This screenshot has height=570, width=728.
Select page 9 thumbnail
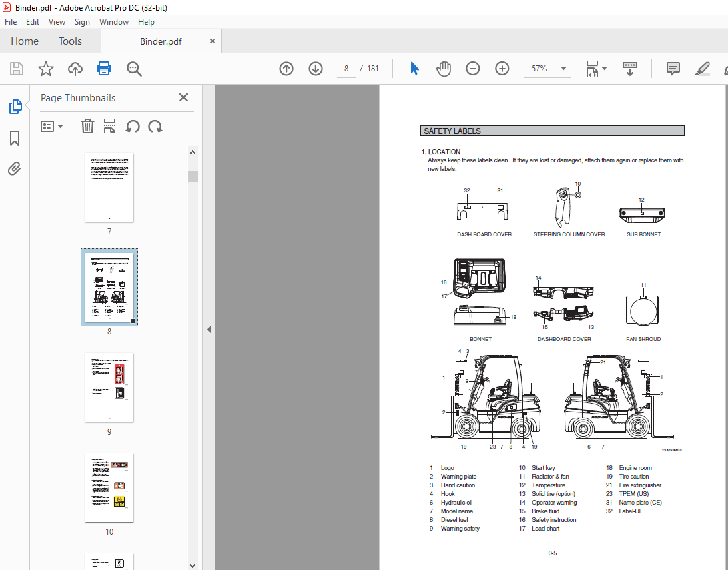click(x=109, y=387)
